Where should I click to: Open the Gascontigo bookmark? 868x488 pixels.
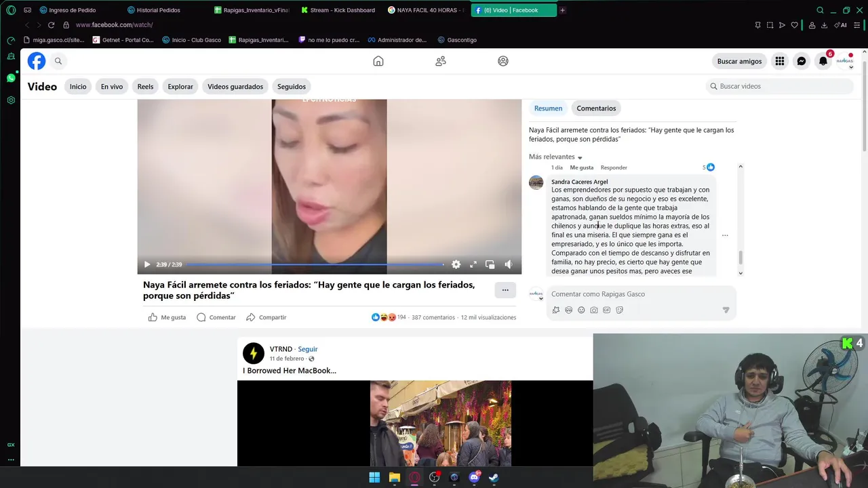(457, 40)
